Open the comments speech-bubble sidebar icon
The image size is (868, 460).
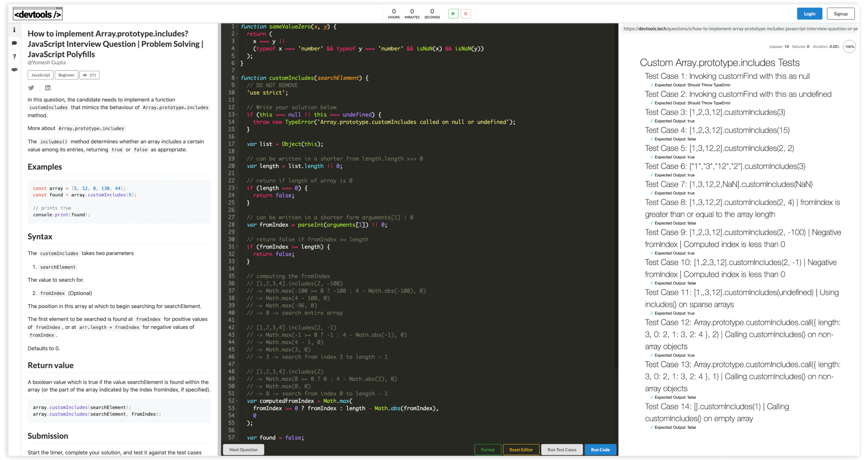point(14,43)
